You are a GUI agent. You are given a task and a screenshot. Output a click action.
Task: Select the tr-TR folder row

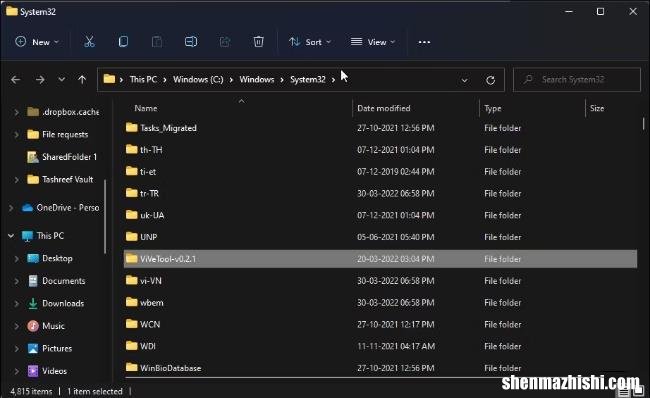click(380, 193)
